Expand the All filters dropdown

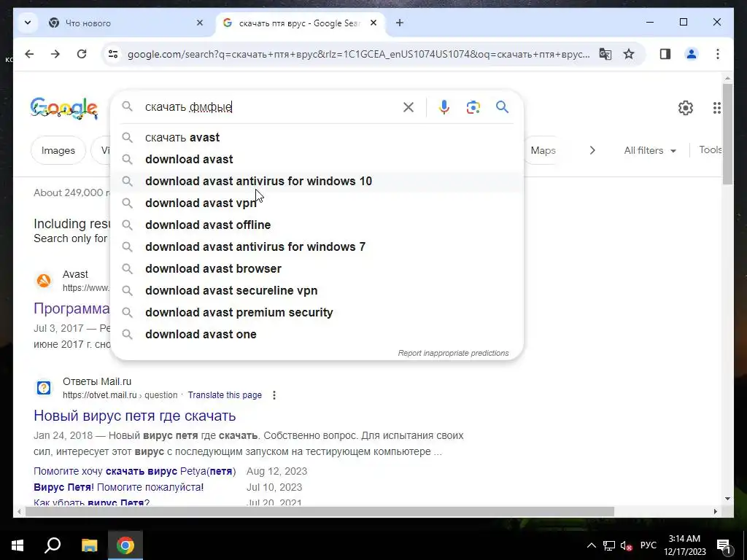pyautogui.click(x=650, y=150)
